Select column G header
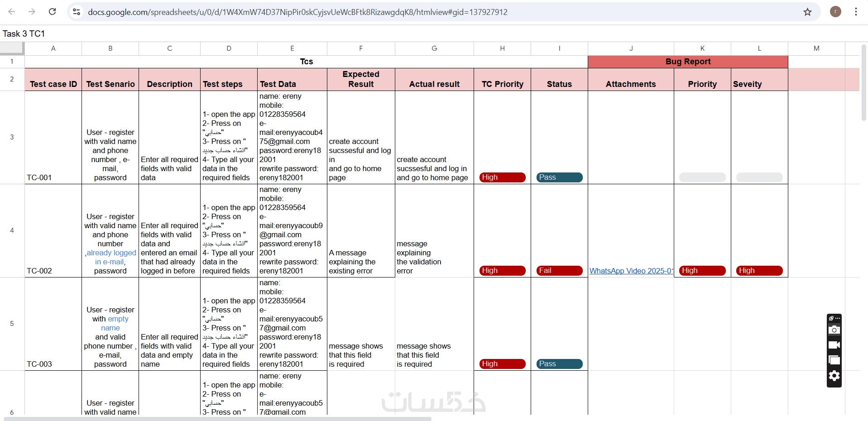 click(435, 48)
